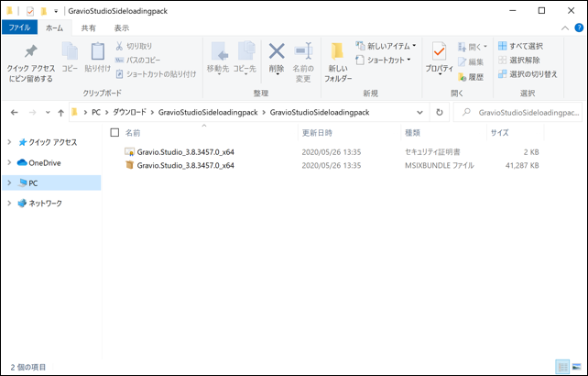The height and width of the screenshot is (376, 588).
Task: Click the コピー (Copy) ribbon icon
Action: click(x=70, y=57)
